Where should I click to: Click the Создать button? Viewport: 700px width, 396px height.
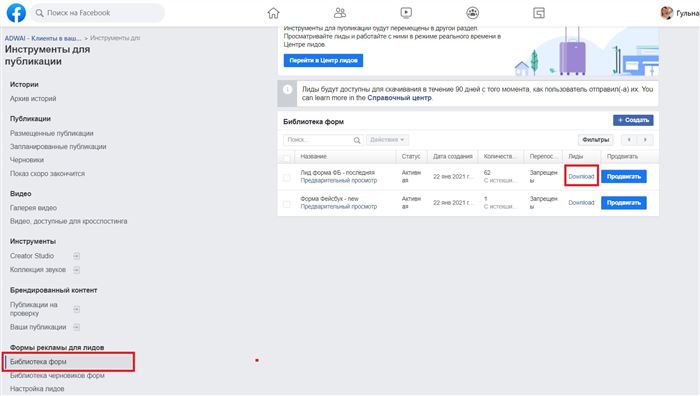[x=633, y=120]
